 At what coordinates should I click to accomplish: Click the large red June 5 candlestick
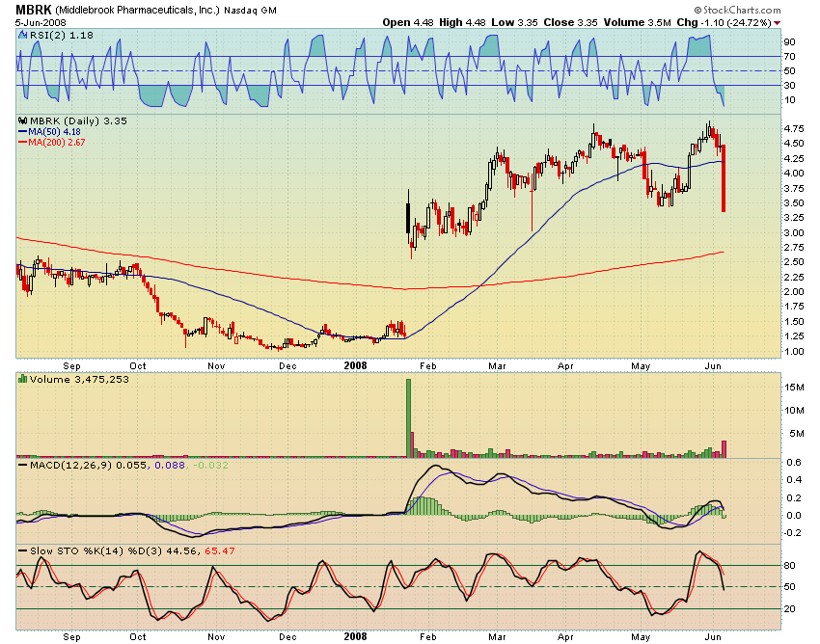click(724, 178)
